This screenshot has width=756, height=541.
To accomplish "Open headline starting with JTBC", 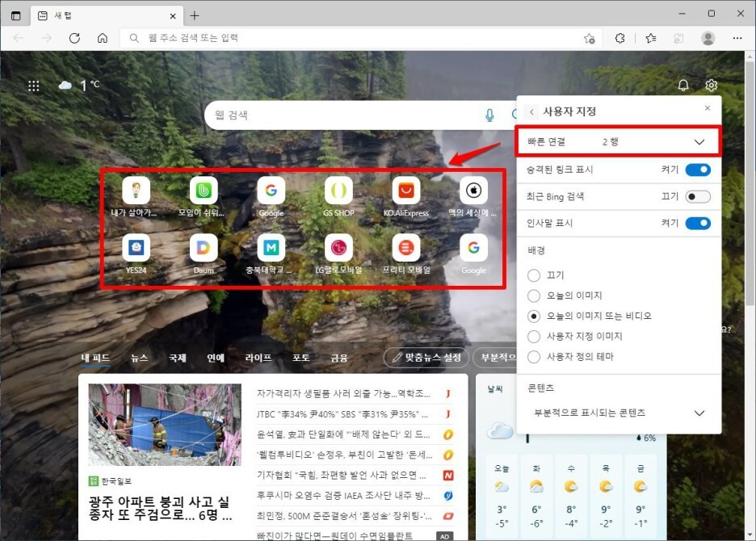I will click(x=342, y=414).
